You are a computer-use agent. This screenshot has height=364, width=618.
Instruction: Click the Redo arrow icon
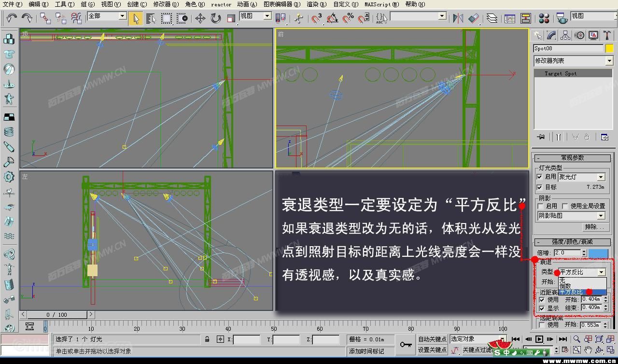tap(27, 18)
